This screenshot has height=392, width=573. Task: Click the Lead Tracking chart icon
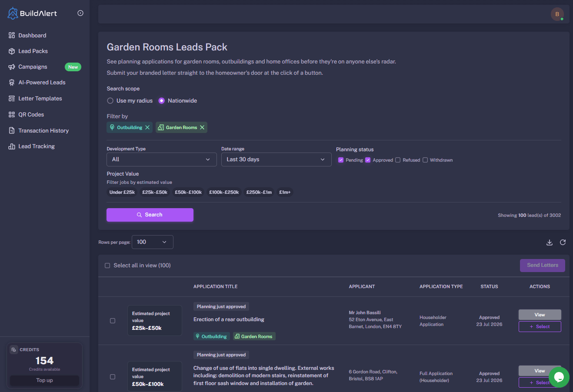12,146
